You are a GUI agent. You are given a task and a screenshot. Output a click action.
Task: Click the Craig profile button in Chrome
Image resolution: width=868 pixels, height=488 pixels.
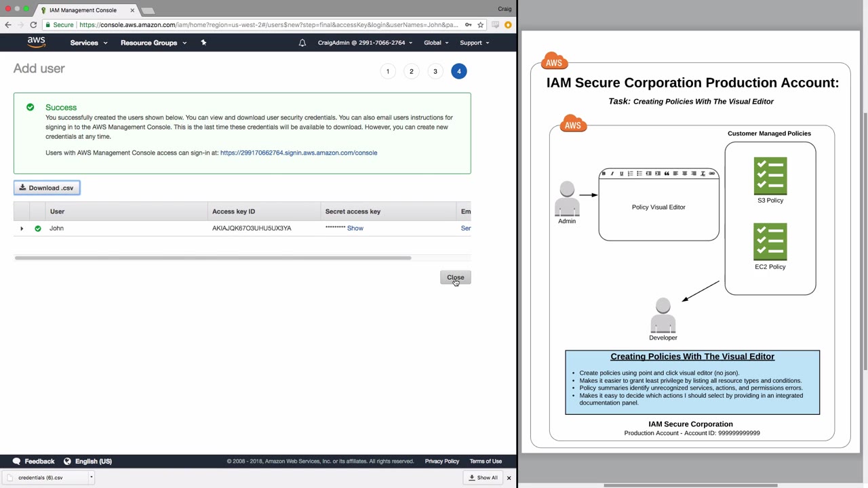point(505,9)
